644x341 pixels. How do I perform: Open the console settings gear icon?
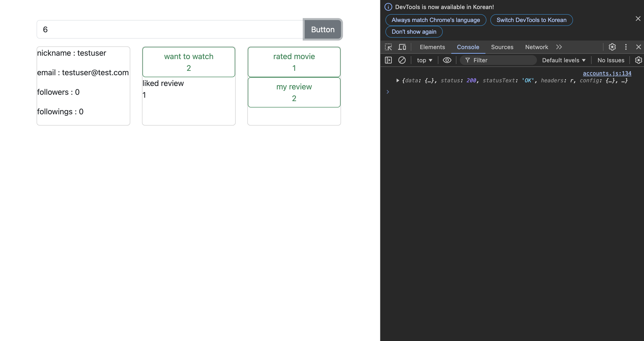638,60
